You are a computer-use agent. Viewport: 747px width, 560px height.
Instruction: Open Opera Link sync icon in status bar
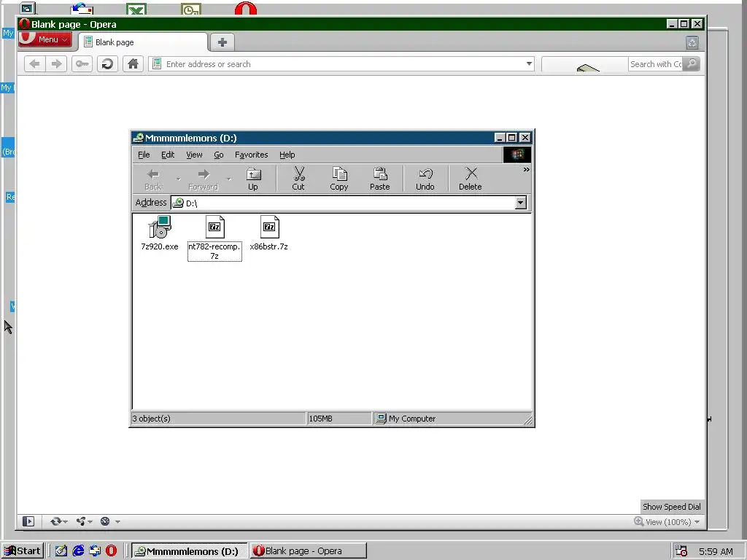(x=55, y=521)
